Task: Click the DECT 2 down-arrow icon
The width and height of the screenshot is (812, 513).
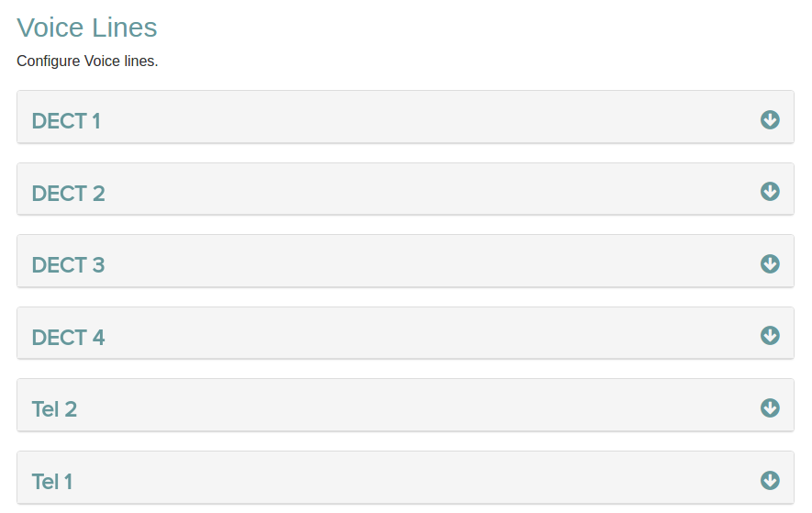Action: click(770, 191)
